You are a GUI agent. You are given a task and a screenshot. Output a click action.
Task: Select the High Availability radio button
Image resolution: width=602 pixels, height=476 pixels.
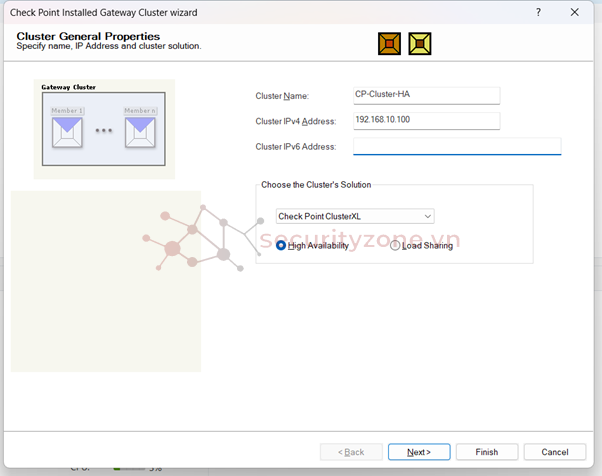(281, 245)
